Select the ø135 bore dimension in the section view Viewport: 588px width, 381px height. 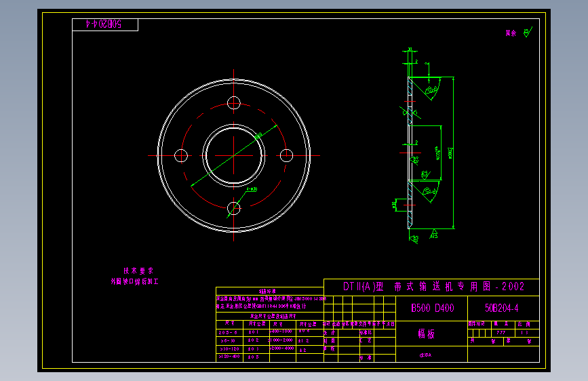(x=437, y=153)
